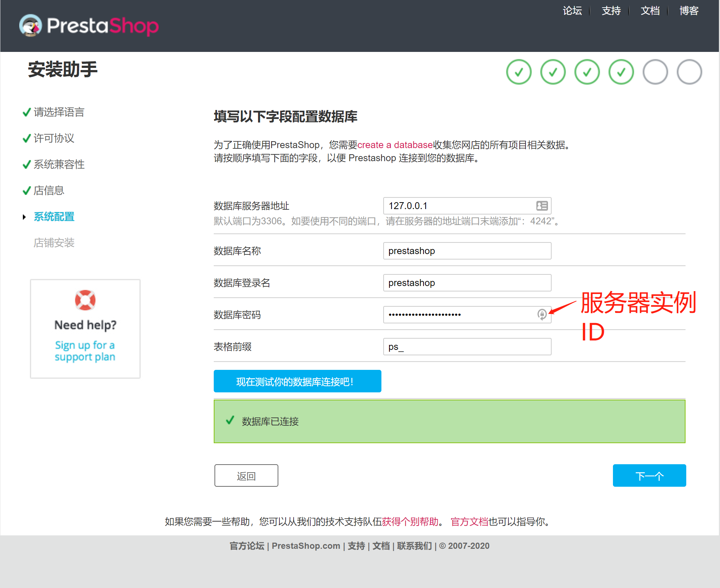Viewport: 720px width, 588px height.
Task: Open the 官方文档 link
Action: tap(469, 522)
